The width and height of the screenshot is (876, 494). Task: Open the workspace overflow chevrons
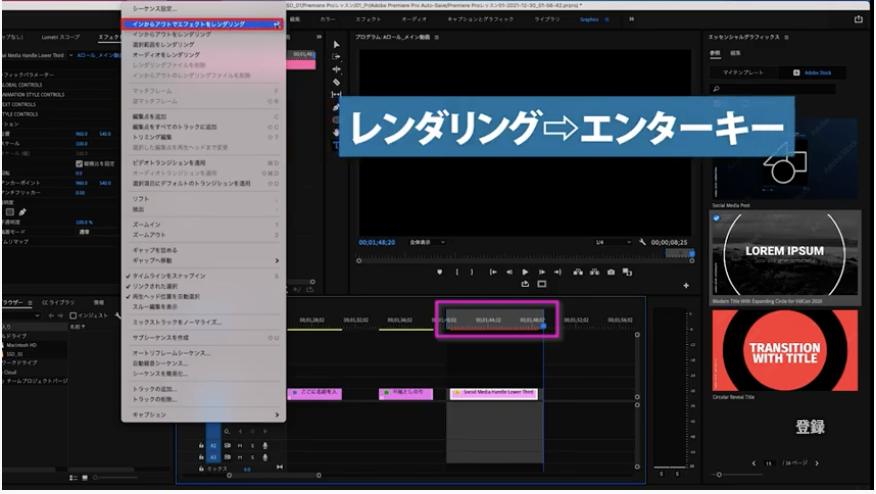coord(631,19)
